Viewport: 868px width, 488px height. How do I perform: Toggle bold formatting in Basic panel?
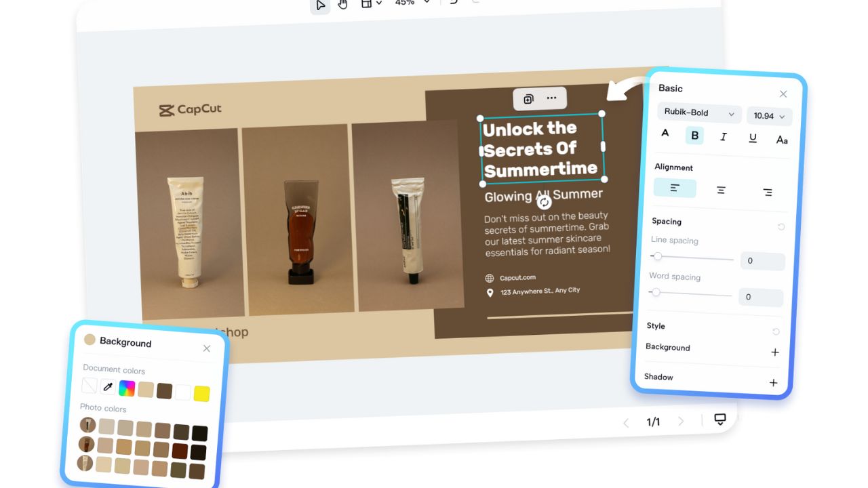click(x=694, y=135)
